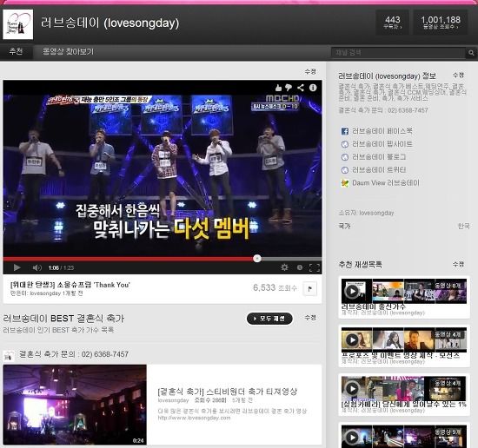The height and width of the screenshot is (448, 478).
Task: Click 수정 above the featured video
Action: coord(310,71)
